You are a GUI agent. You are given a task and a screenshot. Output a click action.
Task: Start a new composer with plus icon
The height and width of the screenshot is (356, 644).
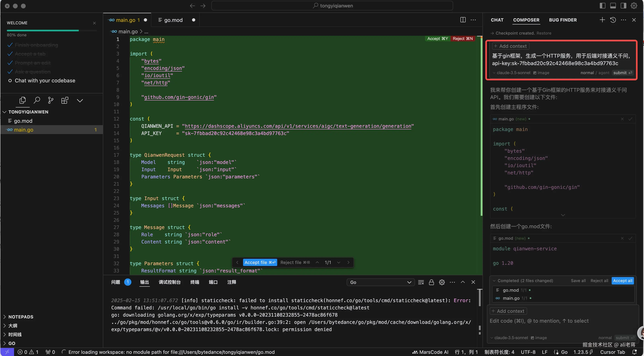[602, 20]
